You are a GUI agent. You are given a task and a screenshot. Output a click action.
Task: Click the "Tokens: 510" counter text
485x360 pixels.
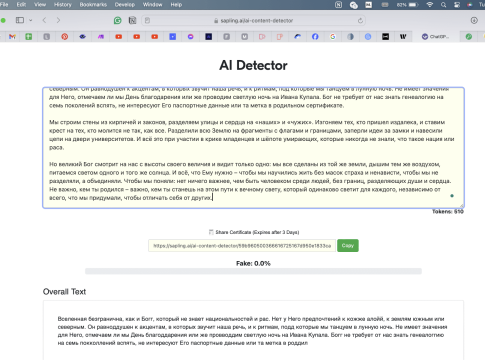[448, 212]
